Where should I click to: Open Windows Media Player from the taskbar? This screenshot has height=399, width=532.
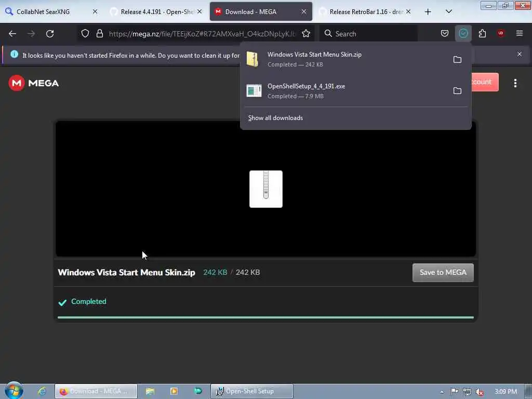174,391
